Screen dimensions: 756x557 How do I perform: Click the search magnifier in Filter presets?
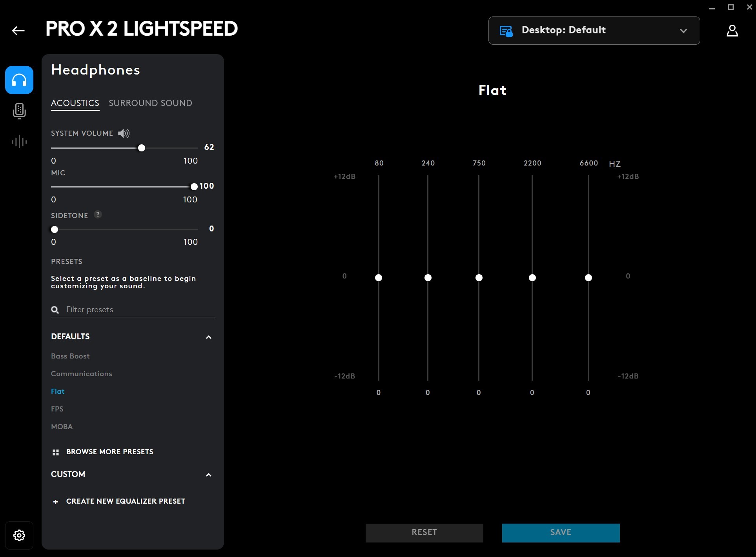tap(55, 310)
